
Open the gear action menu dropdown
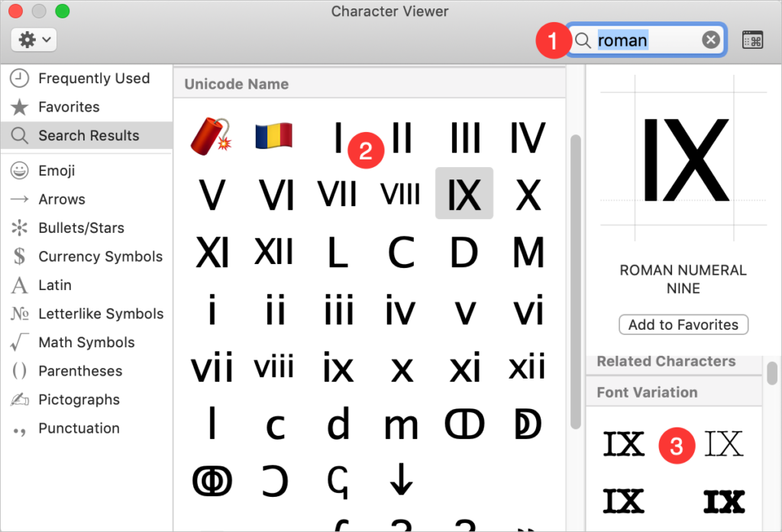34,40
